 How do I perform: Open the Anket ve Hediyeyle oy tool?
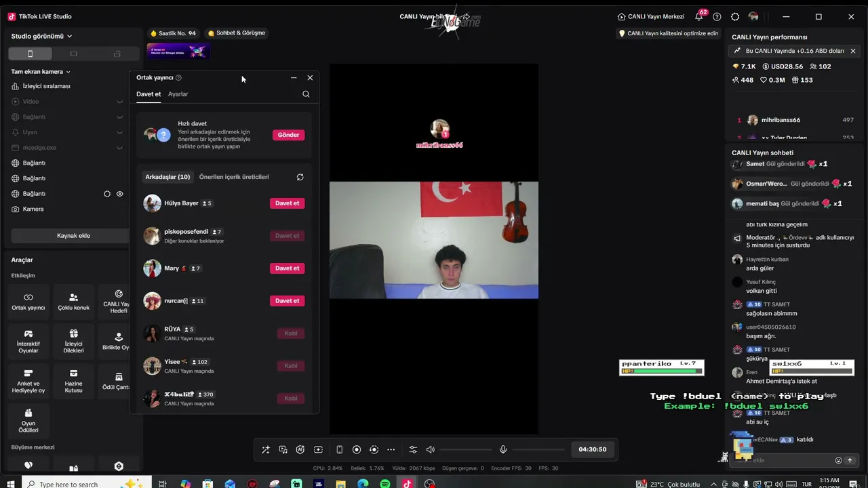point(28,381)
